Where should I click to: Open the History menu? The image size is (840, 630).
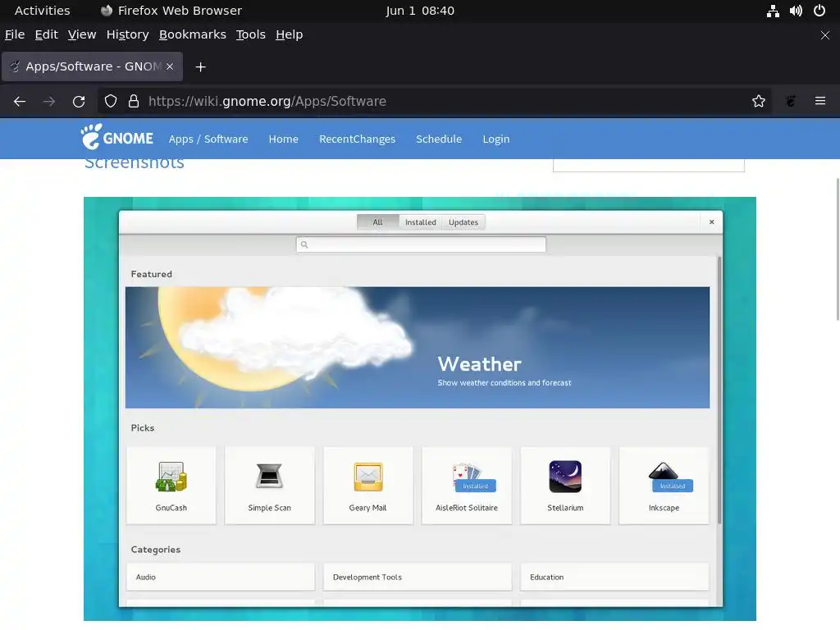pyautogui.click(x=127, y=34)
